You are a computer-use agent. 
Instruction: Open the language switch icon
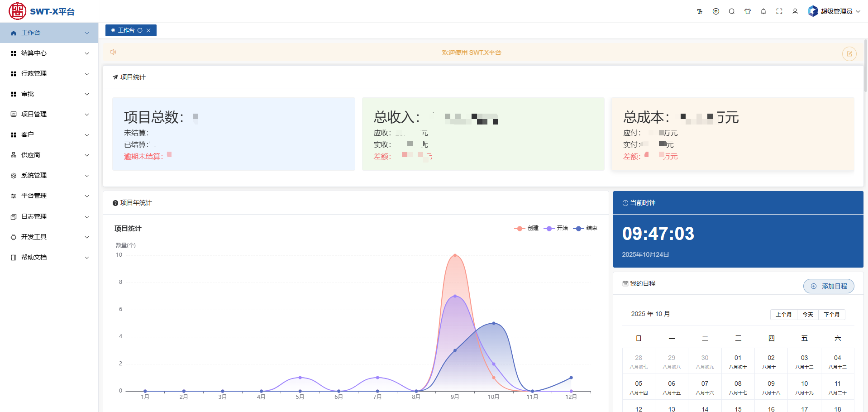(x=716, y=11)
